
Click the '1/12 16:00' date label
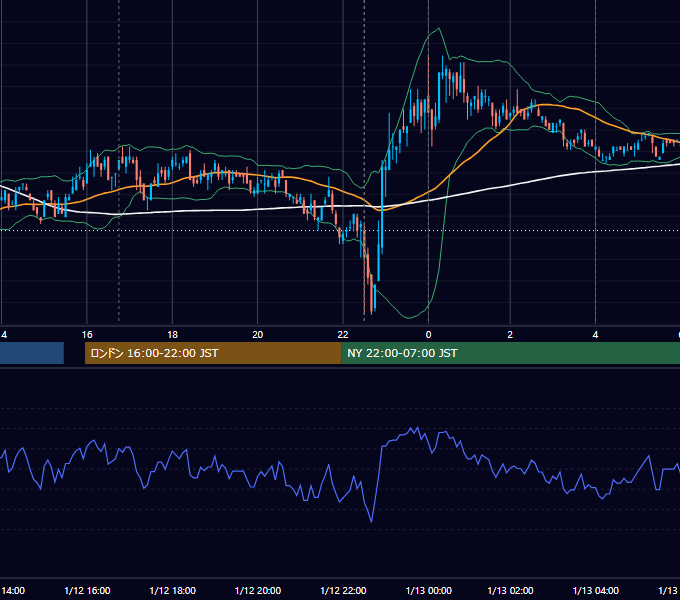pyautogui.click(x=87, y=590)
